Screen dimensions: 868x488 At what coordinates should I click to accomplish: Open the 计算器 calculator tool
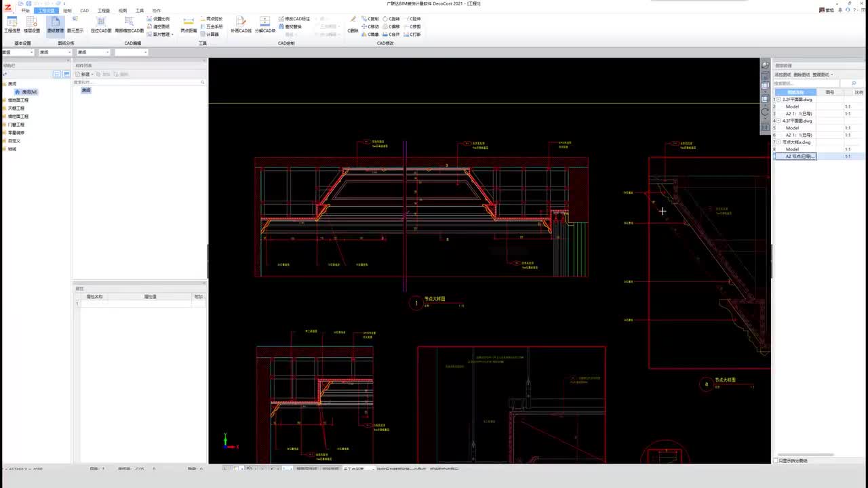coord(212,34)
